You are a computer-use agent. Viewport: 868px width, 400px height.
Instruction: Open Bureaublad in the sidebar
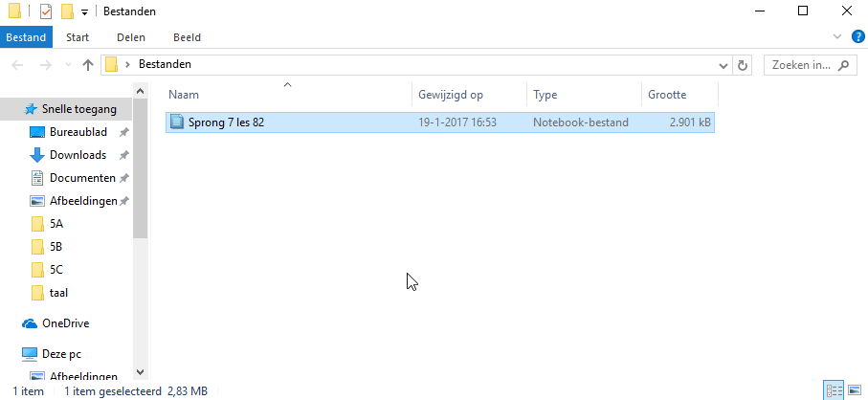[78, 132]
